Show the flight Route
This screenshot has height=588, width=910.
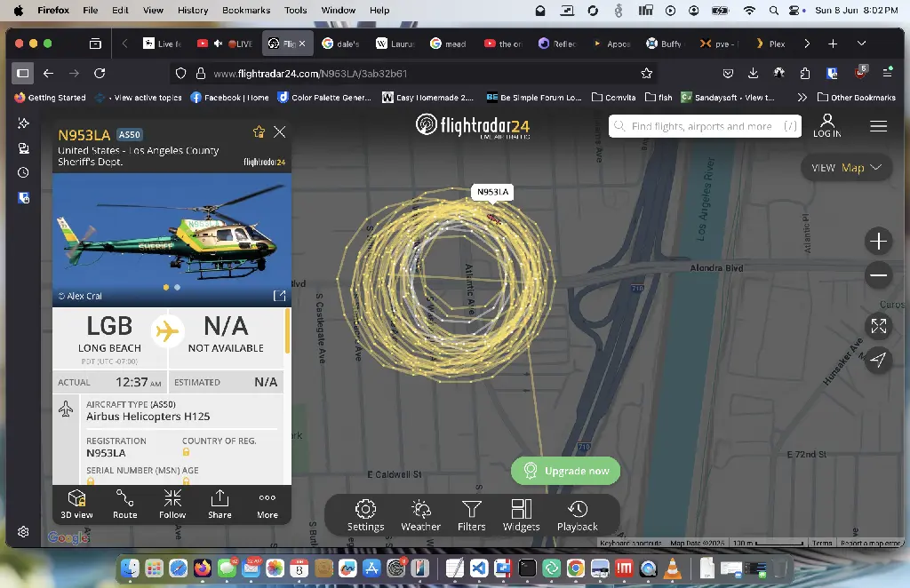click(x=124, y=504)
